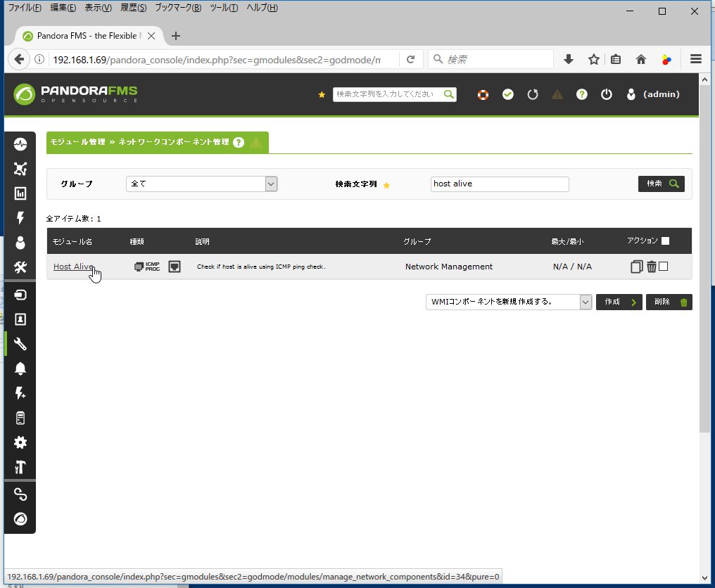Viewport: 715px width, 588px height.
Task: Click the Network Management group cell
Action: coord(449,267)
